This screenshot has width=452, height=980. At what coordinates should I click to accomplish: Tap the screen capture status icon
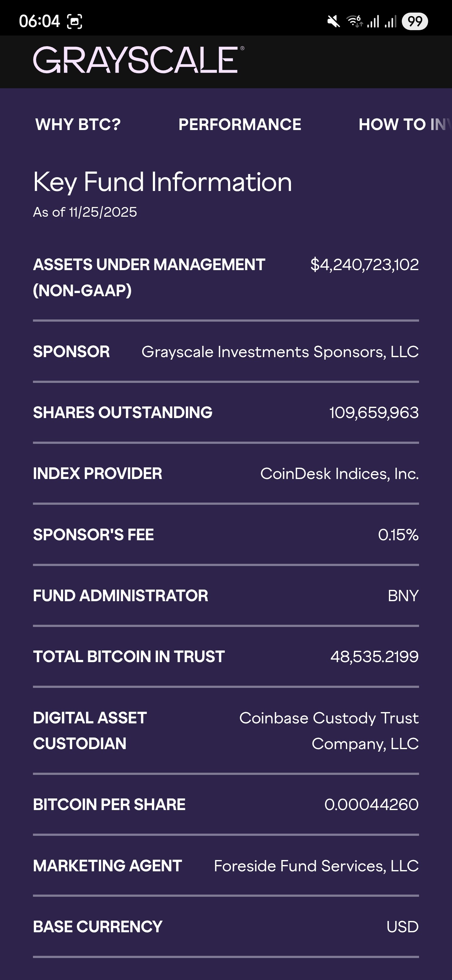[74, 21]
